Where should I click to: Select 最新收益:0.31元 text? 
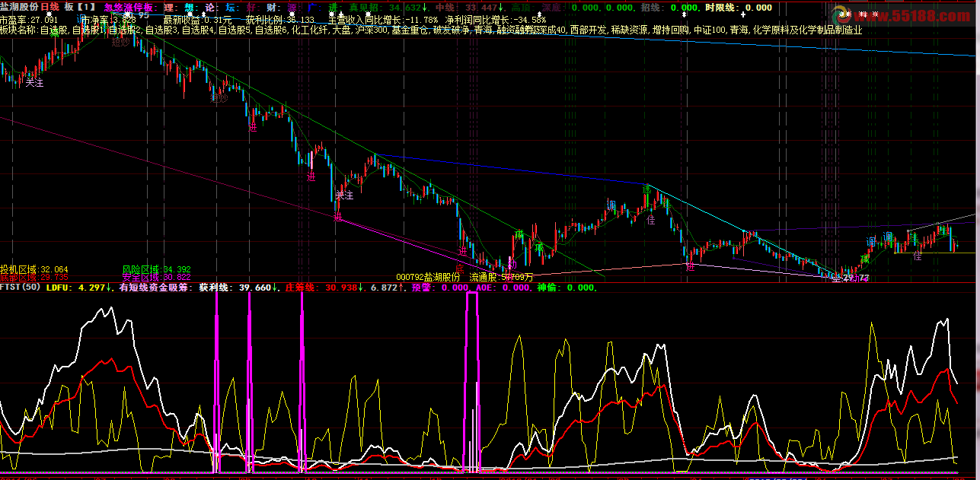[x=198, y=19]
